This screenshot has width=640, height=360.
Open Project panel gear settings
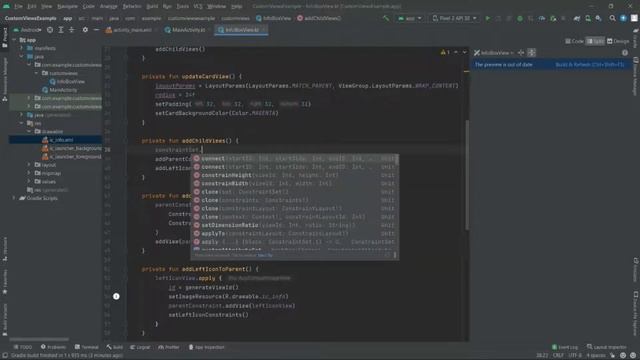(85, 30)
